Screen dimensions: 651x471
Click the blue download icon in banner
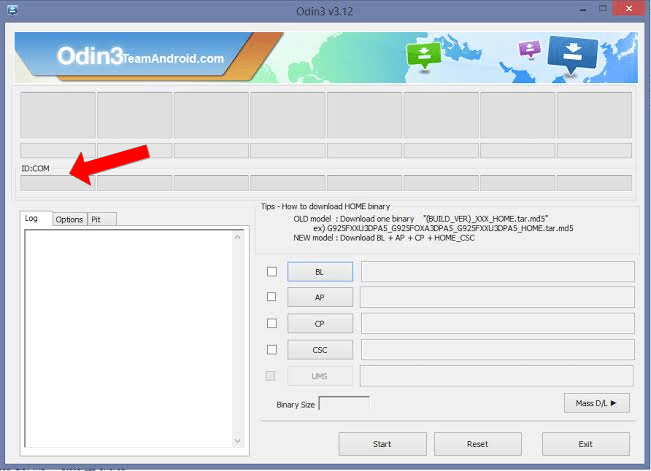[572, 53]
